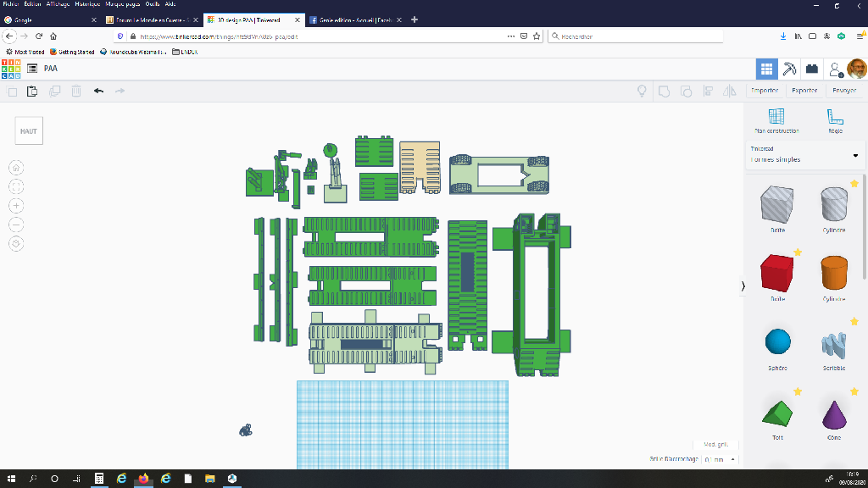The height and width of the screenshot is (488, 868).
Task: Click the Zoom in plus icon
Action: (x=16, y=206)
